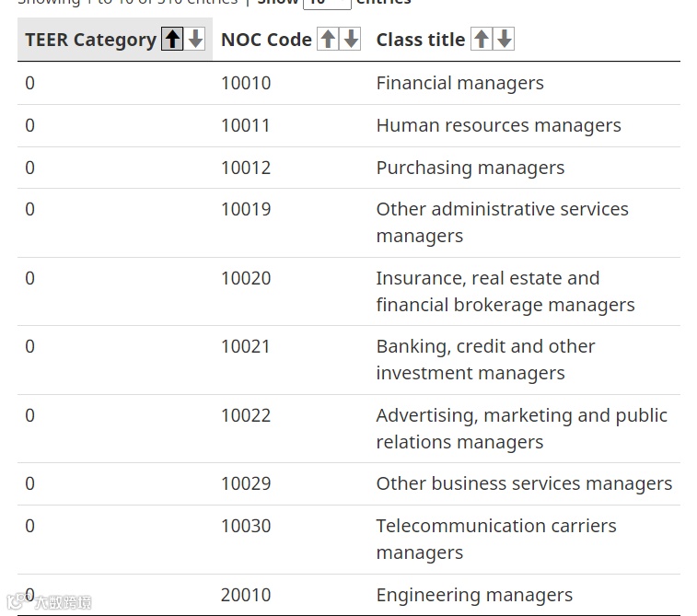Click NOC code 10019
697x616 pixels.
coord(246,209)
